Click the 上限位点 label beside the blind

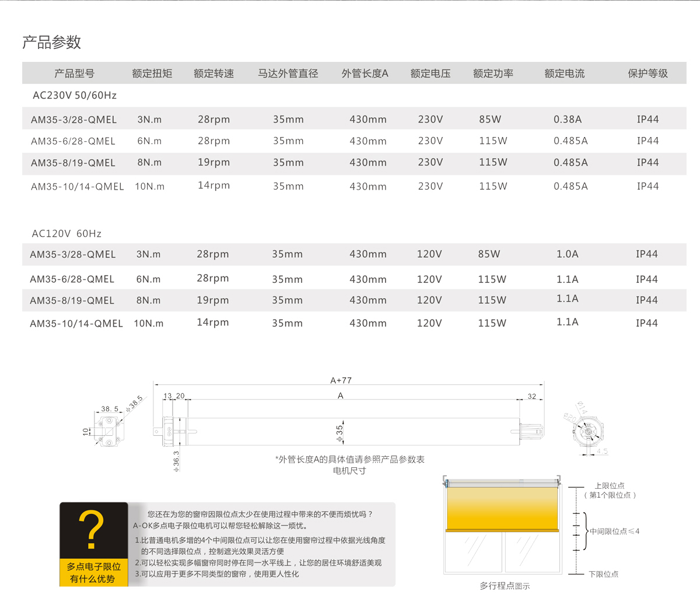pyautogui.click(x=609, y=485)
